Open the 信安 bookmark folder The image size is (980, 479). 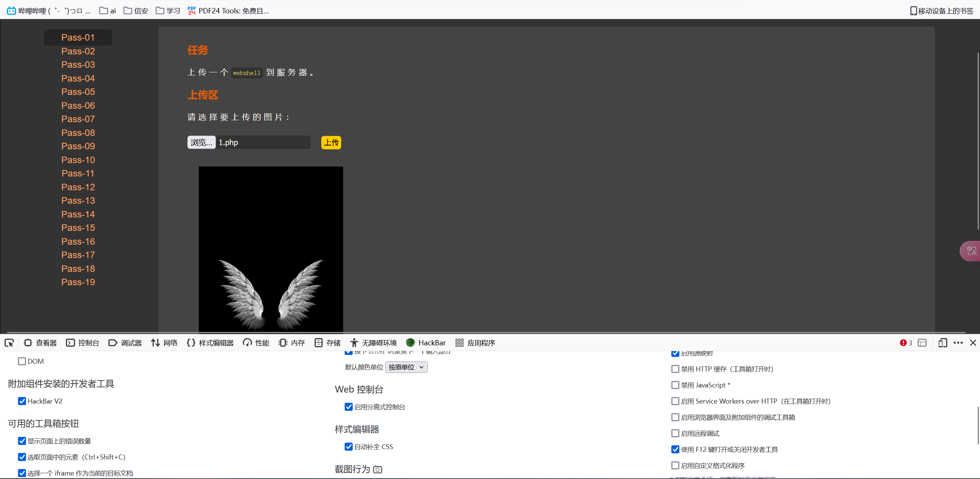[x=136, y=11]
